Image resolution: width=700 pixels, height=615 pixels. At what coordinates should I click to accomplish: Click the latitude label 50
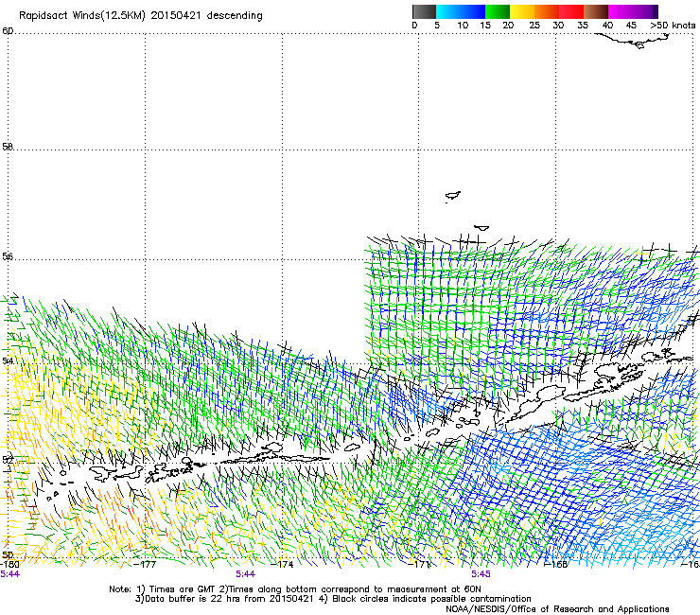pyautogui.click(x=8, y=554)
